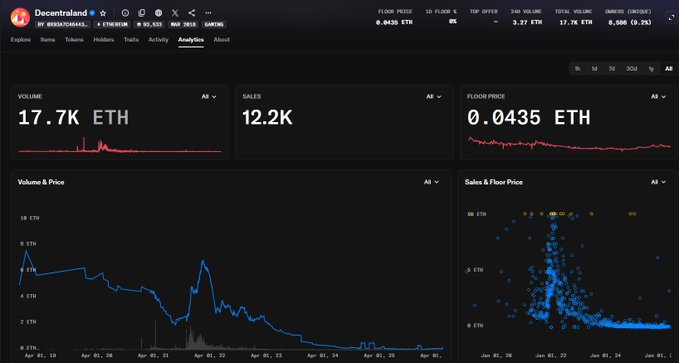Click the Volume & Price chart title
Viewport: 679px width, 363px height.
41,182
